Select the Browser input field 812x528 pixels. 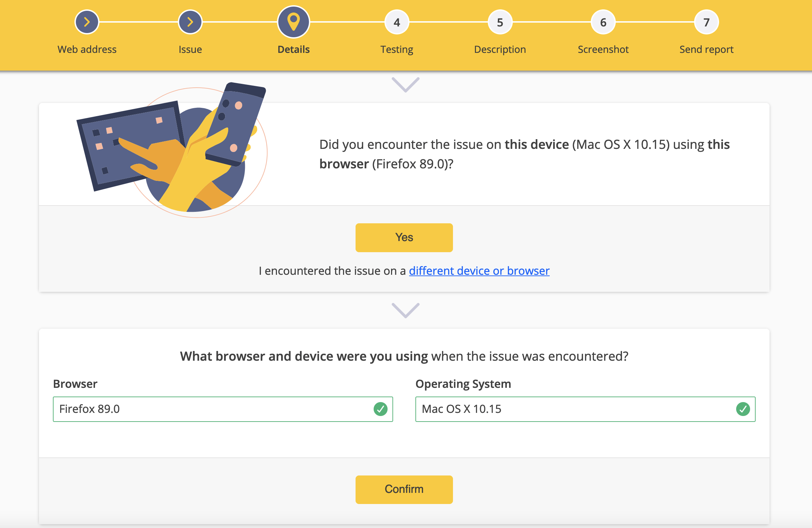[x=223, y=409]
